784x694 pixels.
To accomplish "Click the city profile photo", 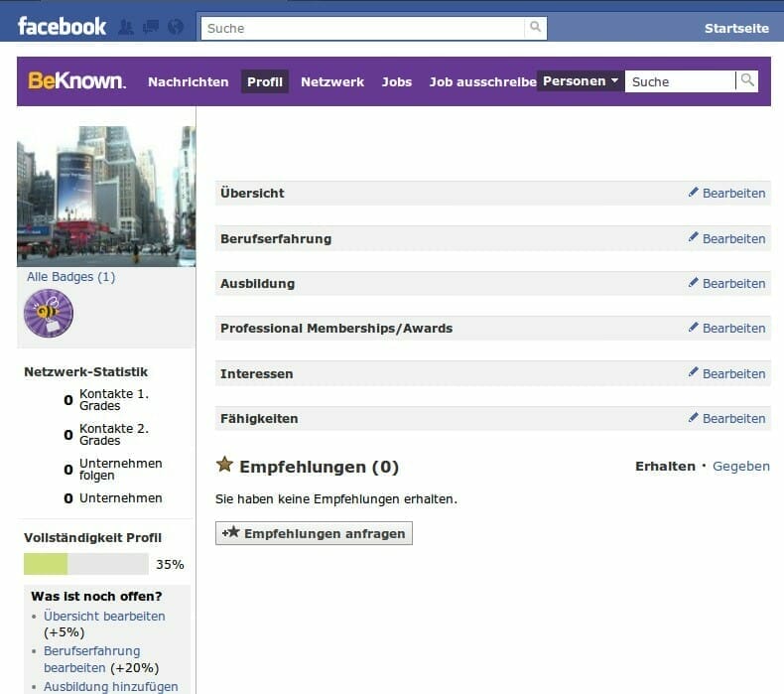I will click(105, 196).
